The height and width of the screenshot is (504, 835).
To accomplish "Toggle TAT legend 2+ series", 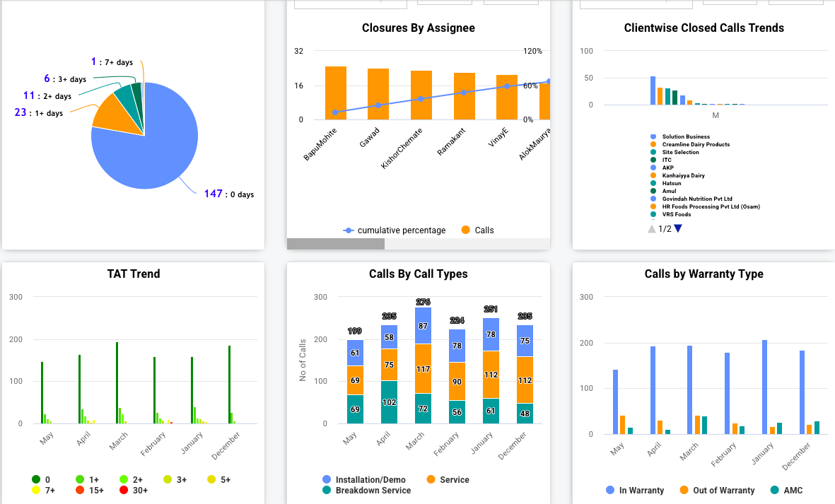I will 131,479.
